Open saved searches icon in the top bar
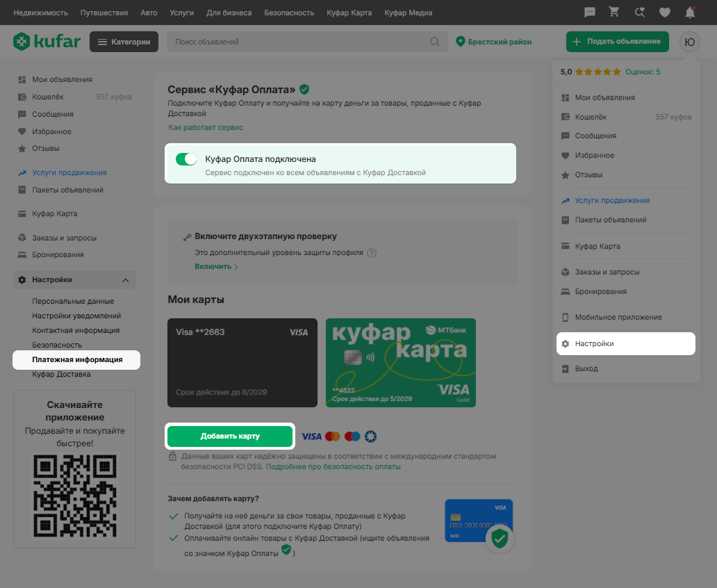This screenshot has height=588, width=717. coord(640,13)
